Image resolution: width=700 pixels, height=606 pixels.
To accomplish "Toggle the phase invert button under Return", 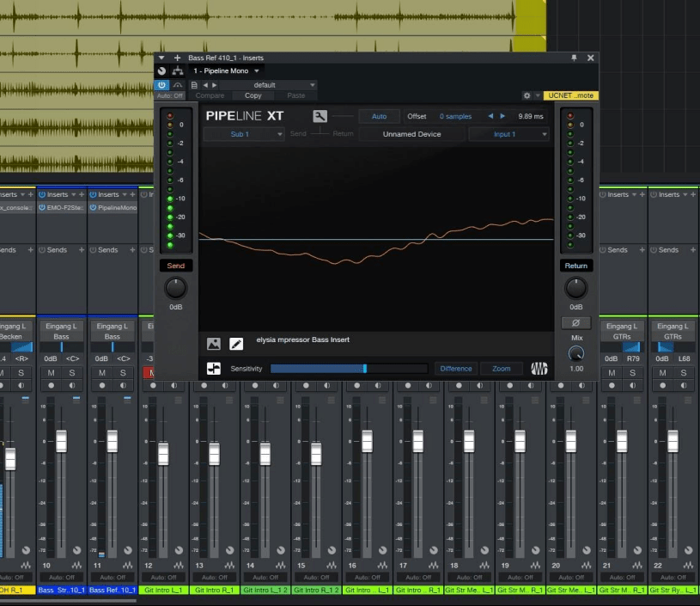I will pos(576,322).
